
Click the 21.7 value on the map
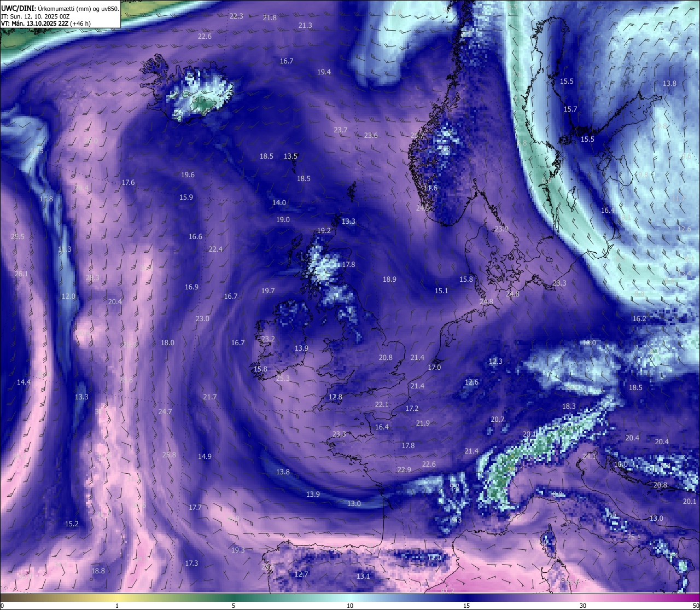click(x=209, y=397)
